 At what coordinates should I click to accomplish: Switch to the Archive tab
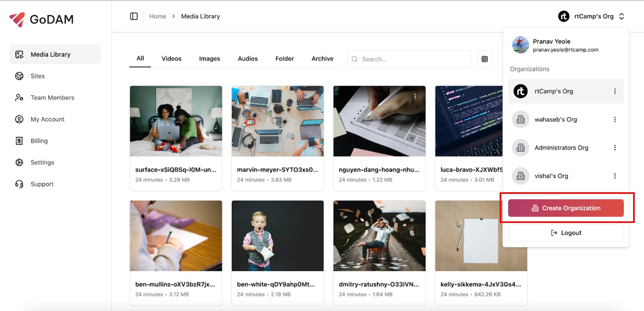coord(322,58)
